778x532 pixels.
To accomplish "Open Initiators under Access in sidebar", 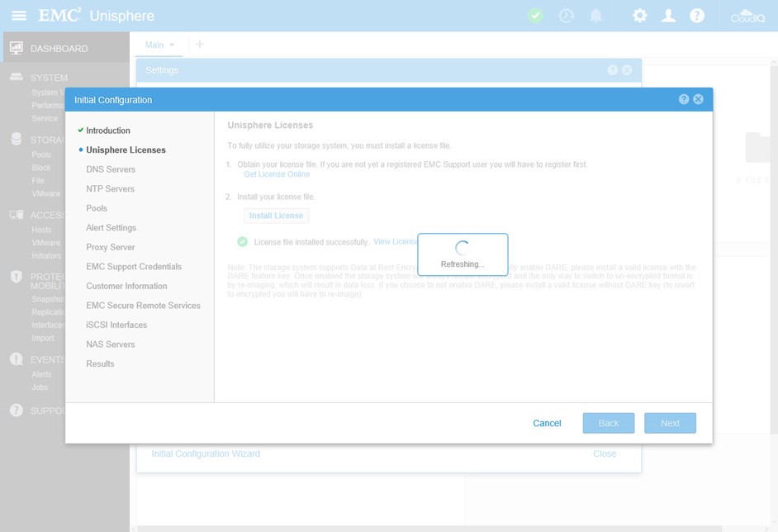I will 46,255.
